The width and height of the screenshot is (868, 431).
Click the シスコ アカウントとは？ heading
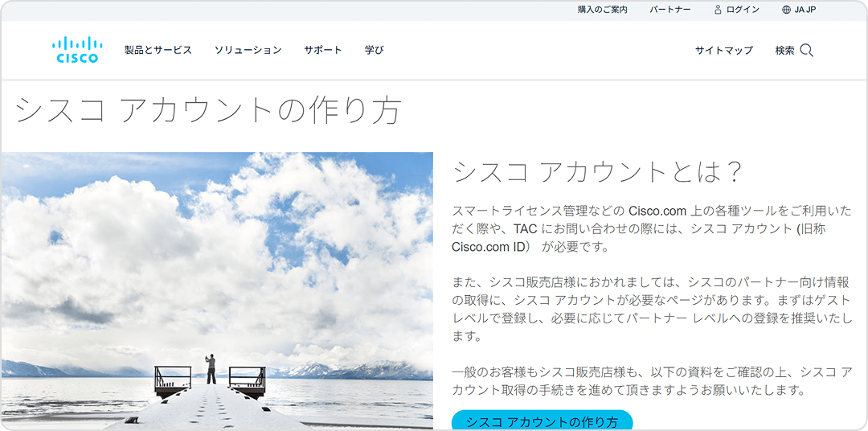click(596, 172)
